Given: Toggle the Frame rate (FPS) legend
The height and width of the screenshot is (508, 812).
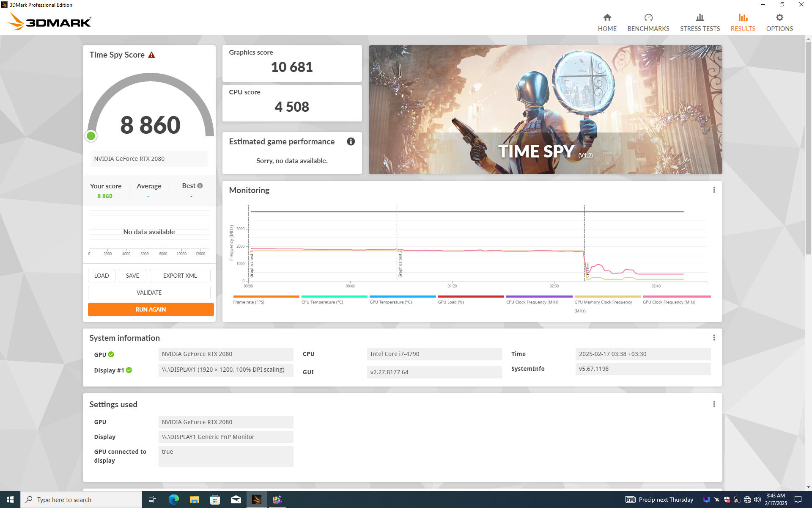Looking at the screenshot, I should coord(266,300).
